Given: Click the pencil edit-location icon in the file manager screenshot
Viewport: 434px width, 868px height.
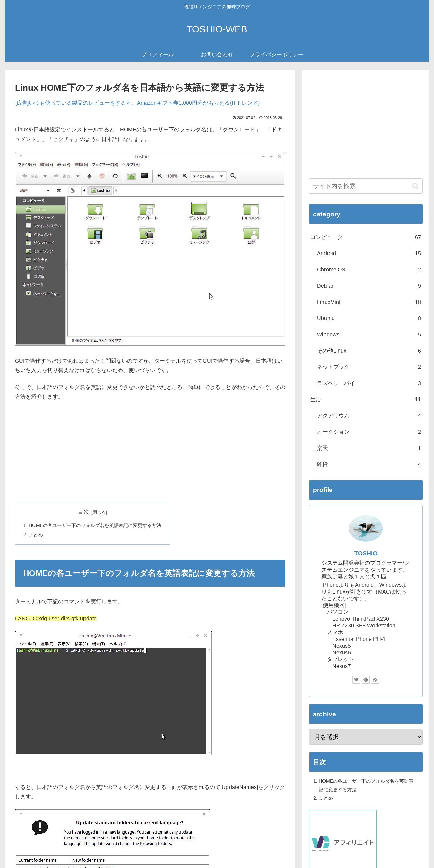Looking at the screenshot, I should (x=73, y=190).
